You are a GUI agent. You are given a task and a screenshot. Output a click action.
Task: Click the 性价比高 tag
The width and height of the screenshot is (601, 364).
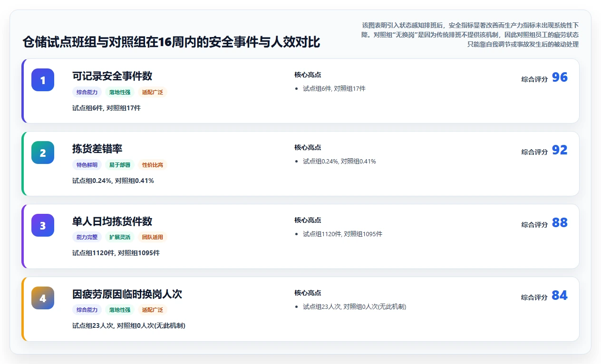pyautogui.click(x=153, y=165)
